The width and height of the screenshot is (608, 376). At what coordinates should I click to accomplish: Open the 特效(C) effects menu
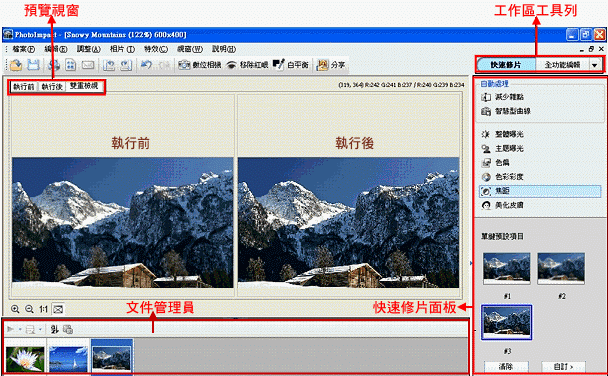click(x=156, y=49)
